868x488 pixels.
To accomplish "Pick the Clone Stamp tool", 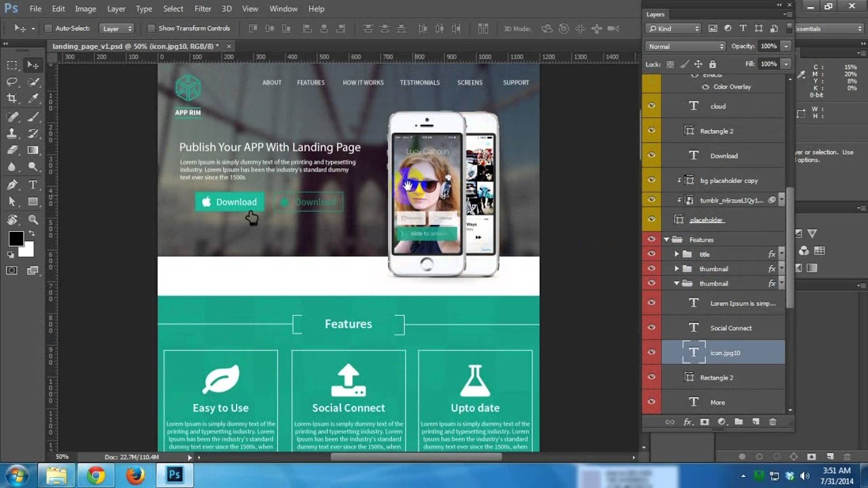I will coord(11,133).
